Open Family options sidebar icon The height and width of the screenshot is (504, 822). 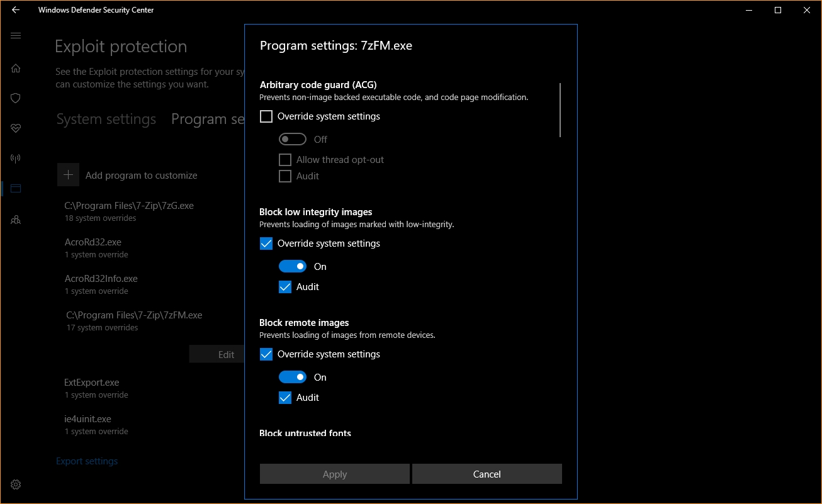click(x=16, y=220)
